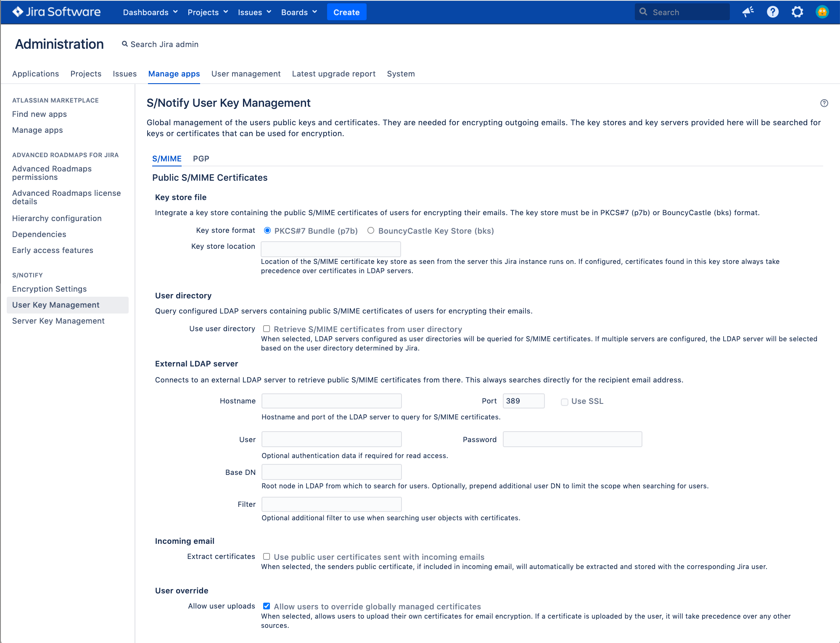Open the notifications megaphone icon
This screenshot has height=643, width=840.
coord(748,12)
